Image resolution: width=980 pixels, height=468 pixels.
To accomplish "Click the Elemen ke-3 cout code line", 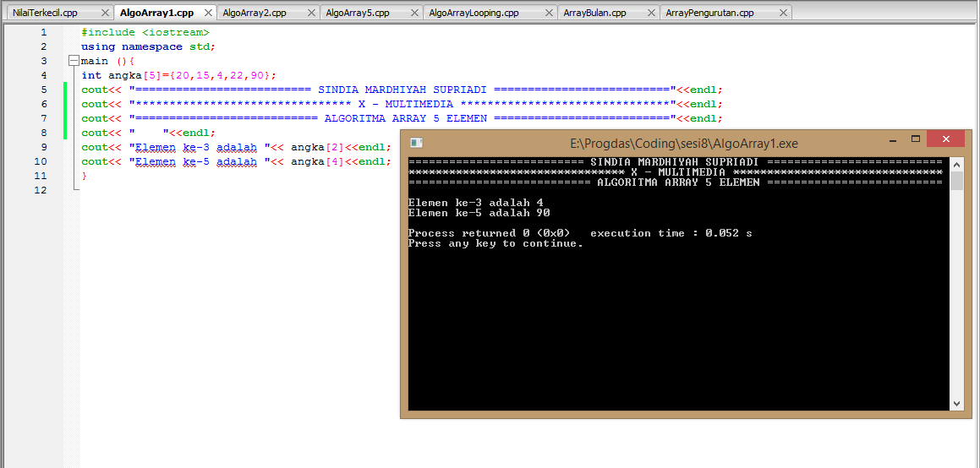I will click(236, 147).
